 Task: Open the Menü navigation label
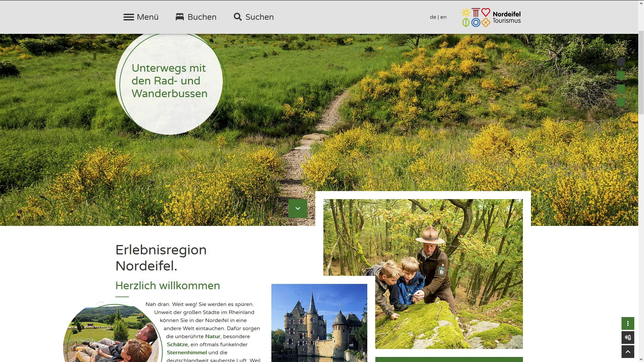(x=148, y=17)
